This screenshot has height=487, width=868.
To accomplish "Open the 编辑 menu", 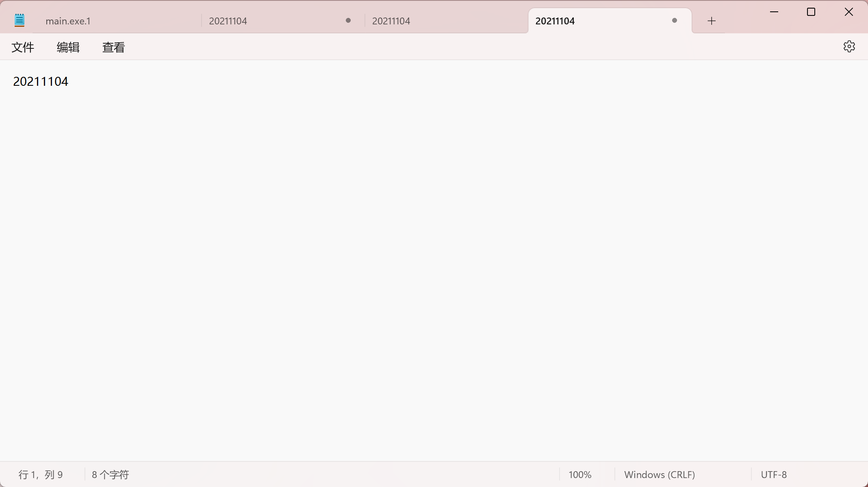I will (x=68, y=48).
